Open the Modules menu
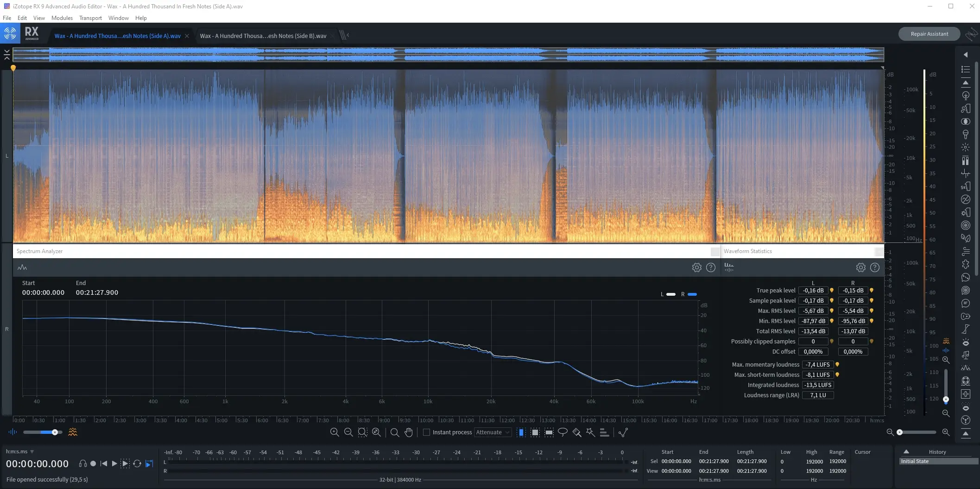This screenshot has height=489, width=980. [x=62, y=18]
